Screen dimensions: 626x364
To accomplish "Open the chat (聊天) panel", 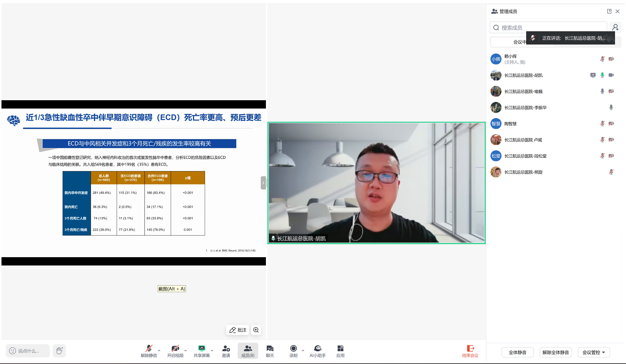I will pyautogui.click(x=270, y=351).
